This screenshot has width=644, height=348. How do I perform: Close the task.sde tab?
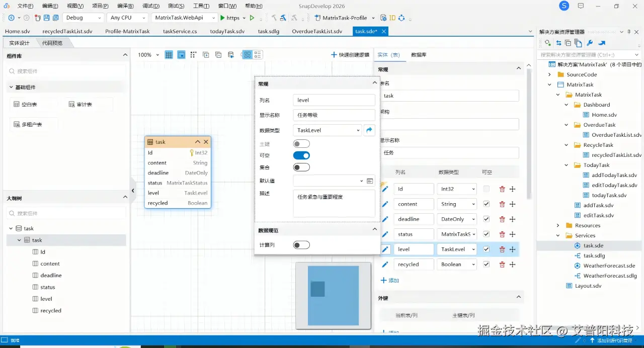[383, 31]
